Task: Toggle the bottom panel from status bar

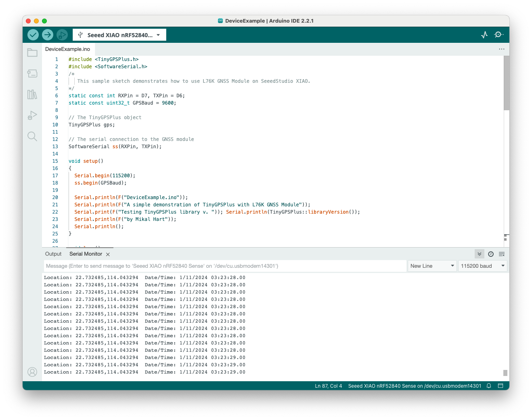Action: pyautogui.click(x=501, y=386)
